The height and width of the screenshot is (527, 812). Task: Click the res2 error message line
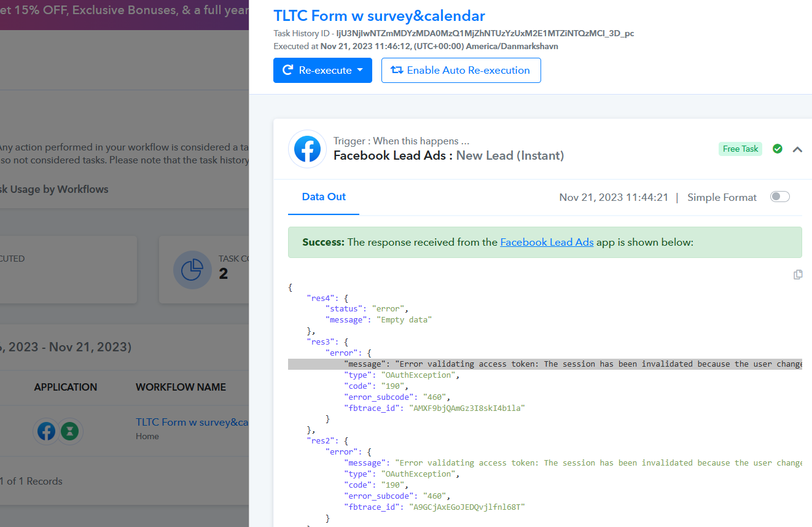pos(573,463)
